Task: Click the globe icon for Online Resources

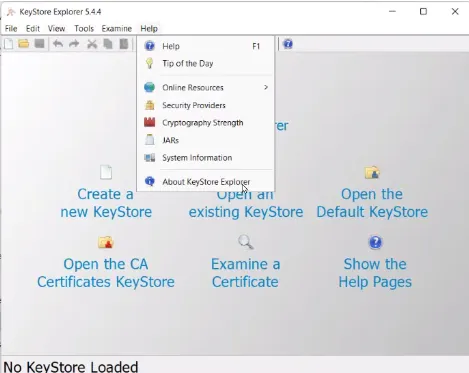Action: tap(149, 87)
